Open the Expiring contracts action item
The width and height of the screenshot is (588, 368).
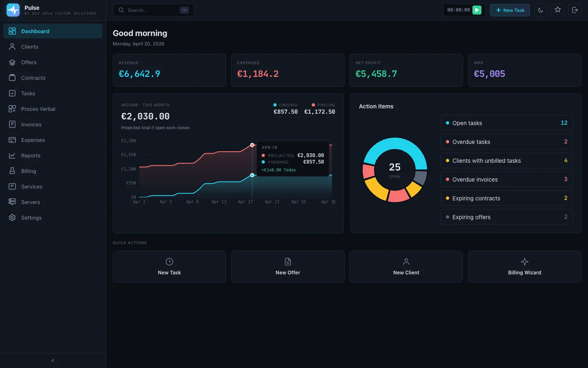[506, 198]
